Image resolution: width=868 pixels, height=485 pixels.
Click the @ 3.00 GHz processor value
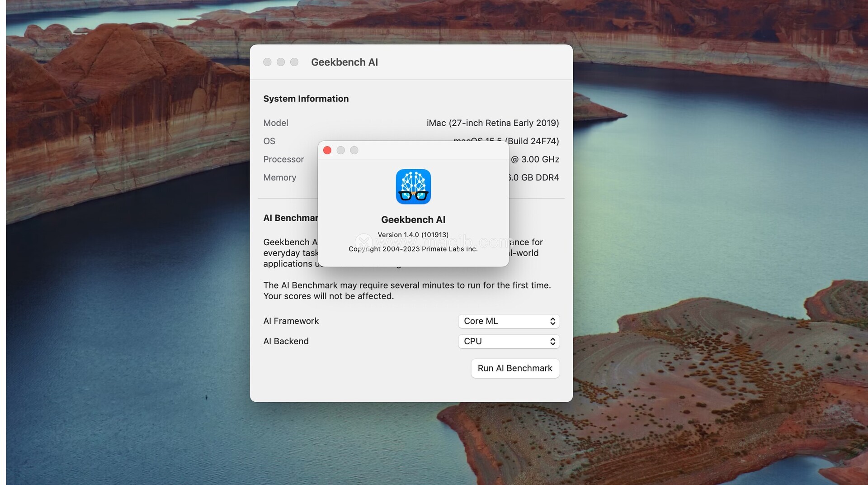coord(535,159)
